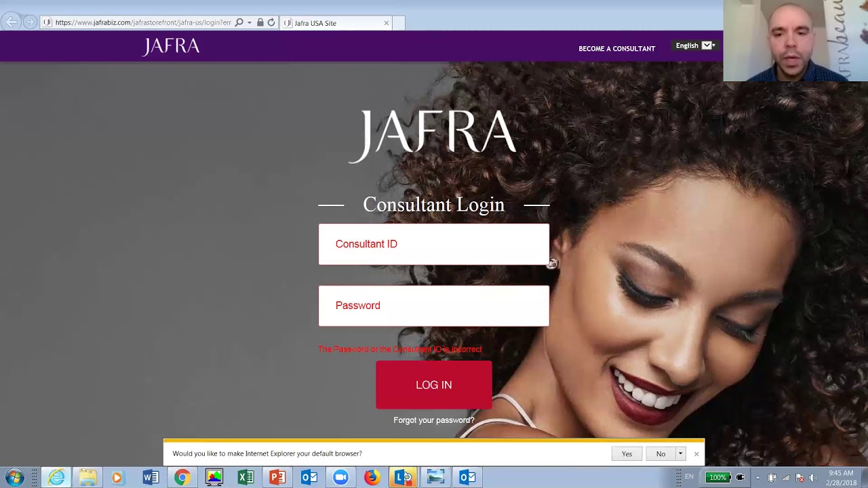Open the address bar autocomplete dropdown arrow
This screenshot has width=868, height=488.
[249, 22]
